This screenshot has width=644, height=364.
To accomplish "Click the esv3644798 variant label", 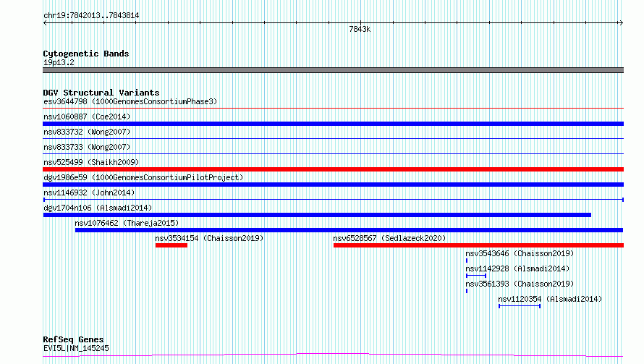I will point(130,101).
